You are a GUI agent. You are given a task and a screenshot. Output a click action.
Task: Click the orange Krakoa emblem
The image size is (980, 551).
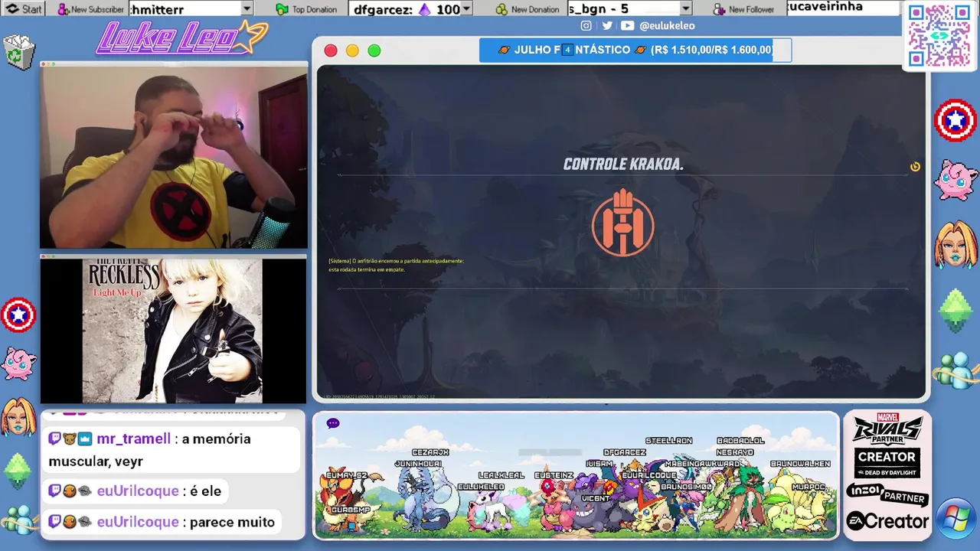tap(622, 222)
